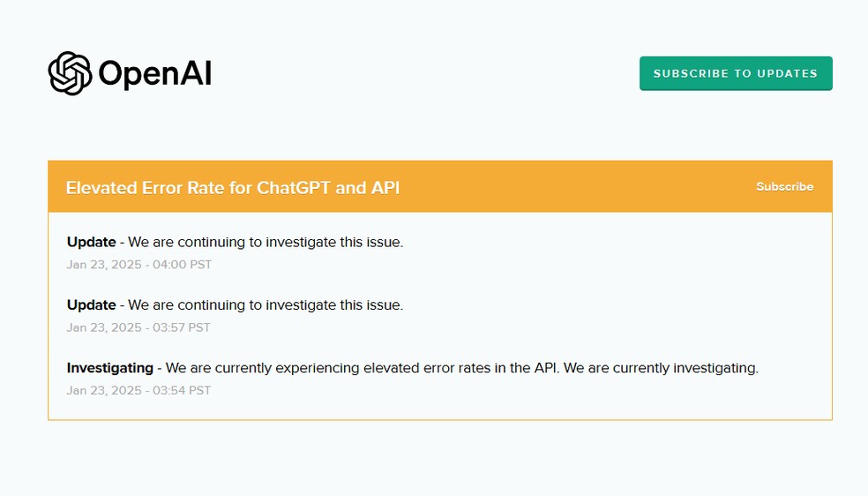
Task: Click the word ChatGPT in incident title
Action: coord(294,188)
